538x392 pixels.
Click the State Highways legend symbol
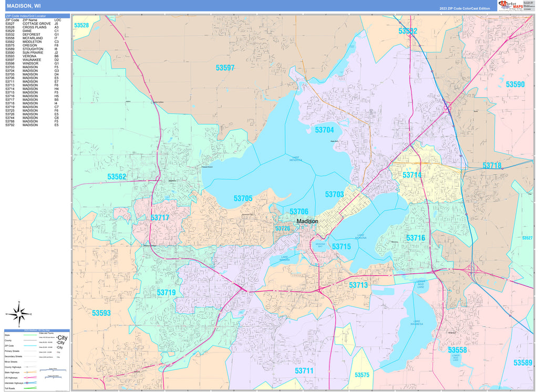click(x=30, y=371)
